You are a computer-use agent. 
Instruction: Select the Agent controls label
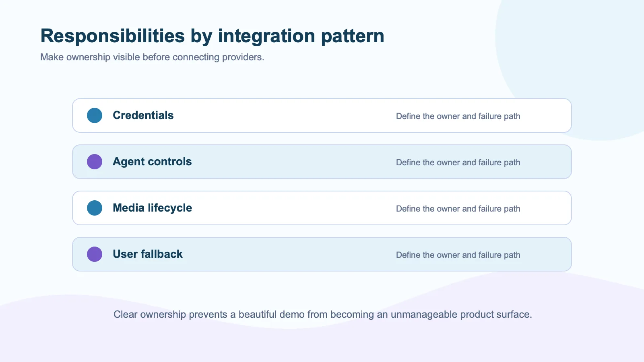(x=152, y=162)
